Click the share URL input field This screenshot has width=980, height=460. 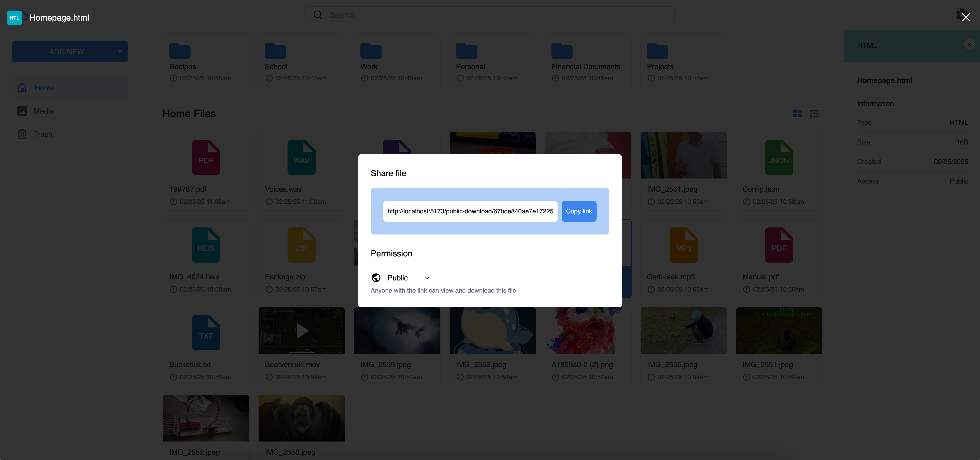(x=470, y=211)
